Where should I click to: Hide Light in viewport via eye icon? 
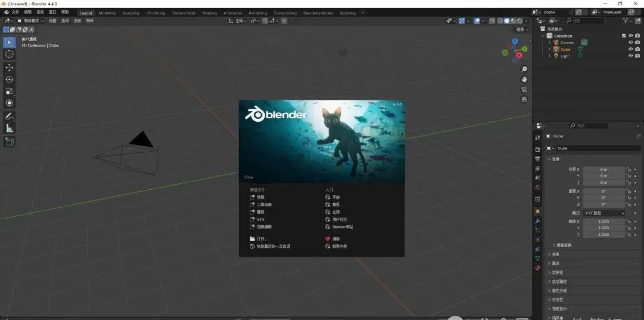click(630, 56)
